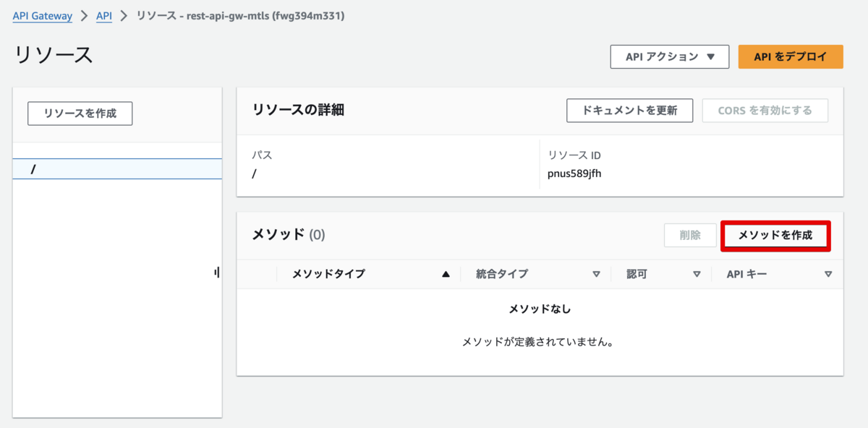Click the 統合タイプ sort arrow icon
This screenshot has width=868, height=428.
tap(597, 274)
